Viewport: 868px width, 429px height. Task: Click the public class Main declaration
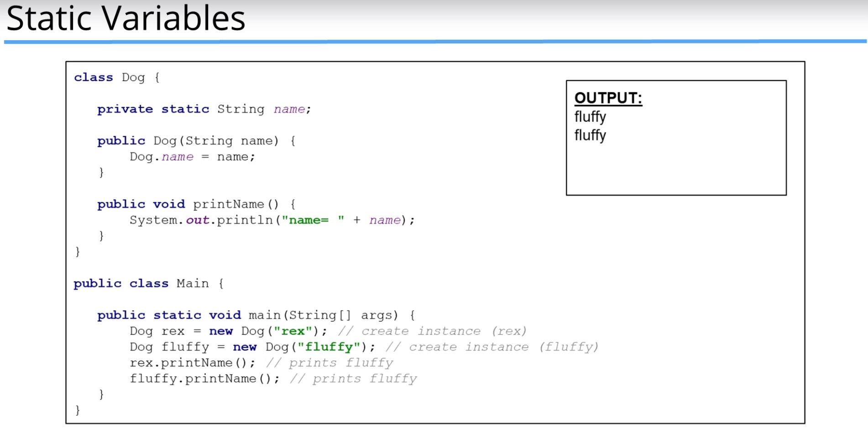point(147,283)
